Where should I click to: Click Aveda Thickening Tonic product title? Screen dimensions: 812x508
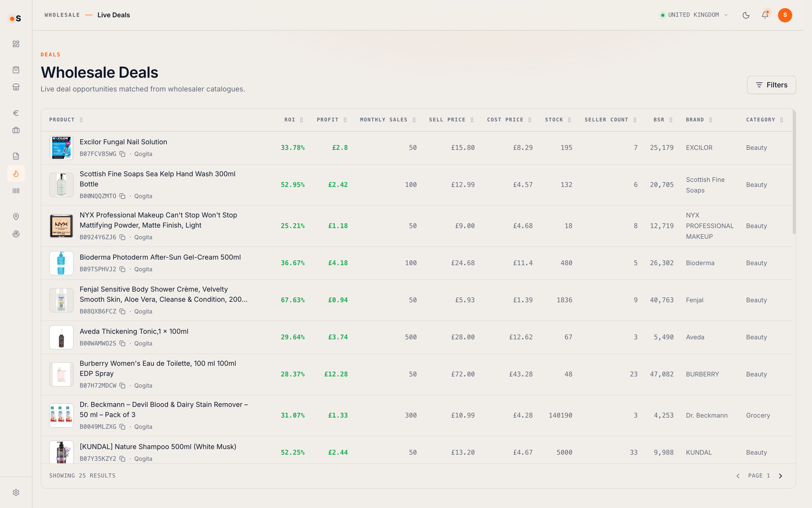(134, 332)
